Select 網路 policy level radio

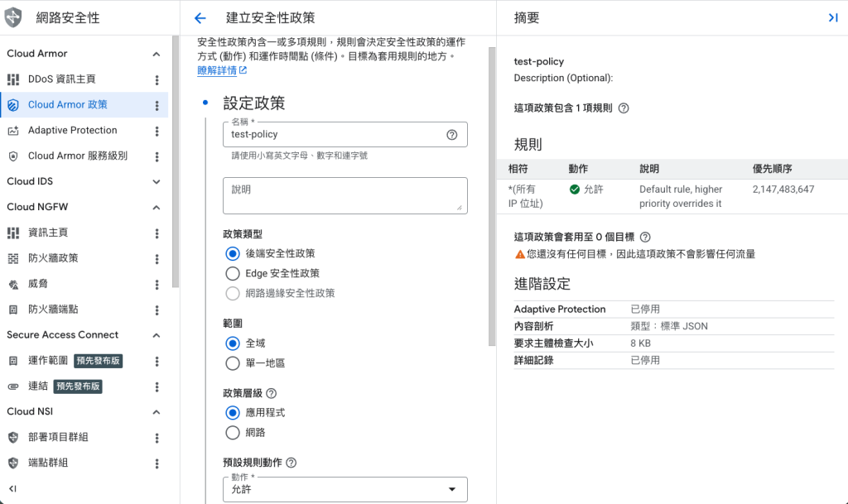pos(233,432)
